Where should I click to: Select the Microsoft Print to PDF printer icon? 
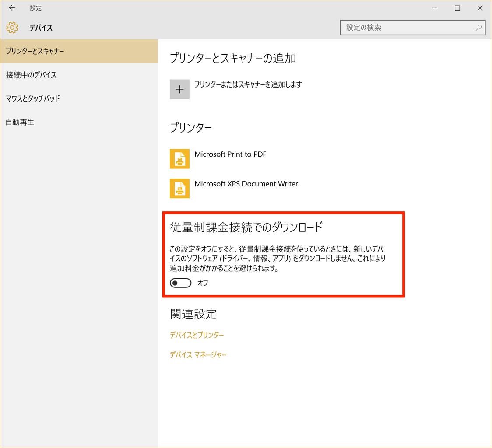[179, 159]
